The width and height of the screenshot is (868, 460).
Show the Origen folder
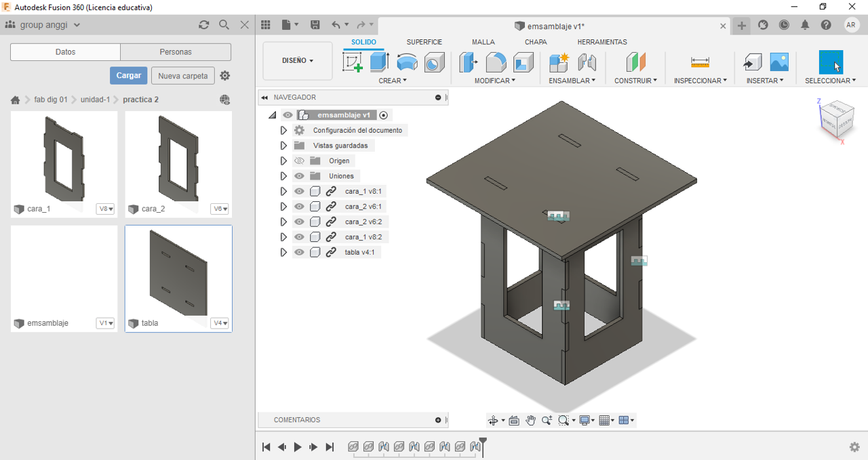click(299, 161)
